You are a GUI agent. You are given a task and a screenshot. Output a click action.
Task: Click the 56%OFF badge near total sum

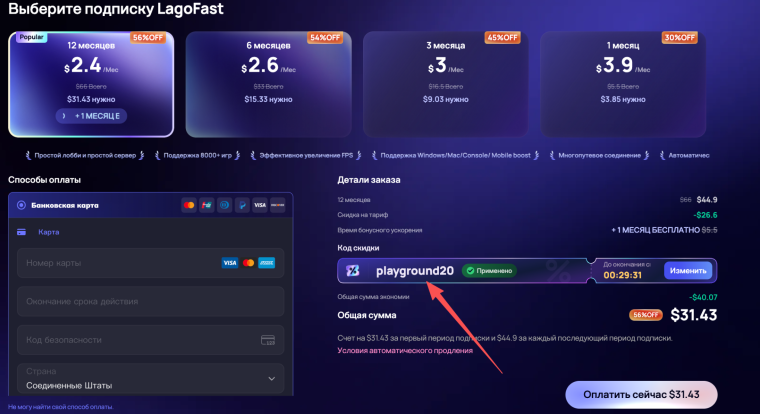click(646, 315)
